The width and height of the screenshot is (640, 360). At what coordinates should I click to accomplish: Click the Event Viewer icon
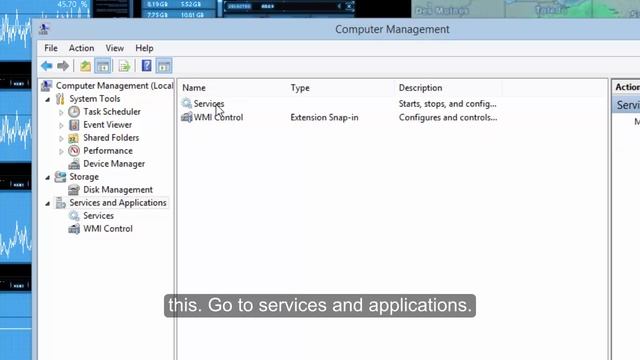(74, 124)
